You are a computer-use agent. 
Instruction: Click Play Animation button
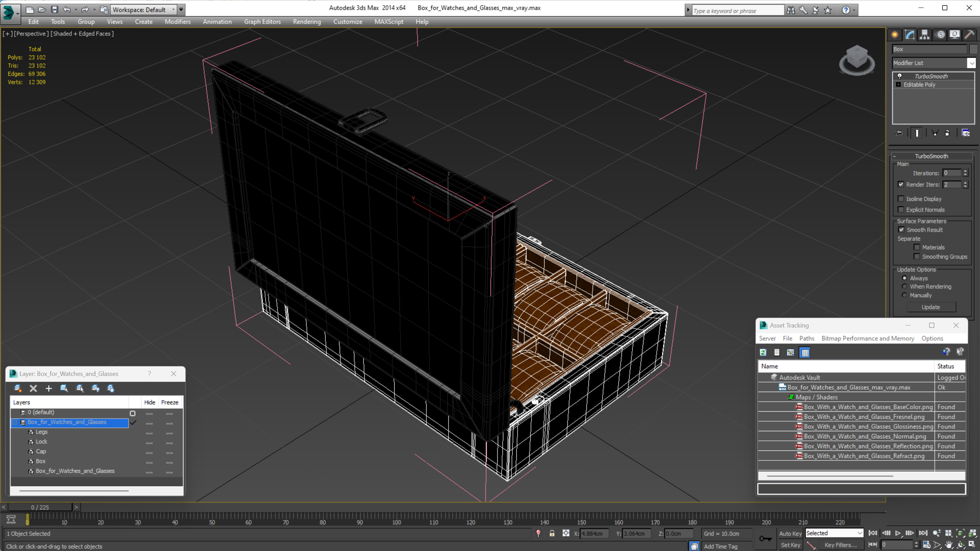(x=898, y=533)
